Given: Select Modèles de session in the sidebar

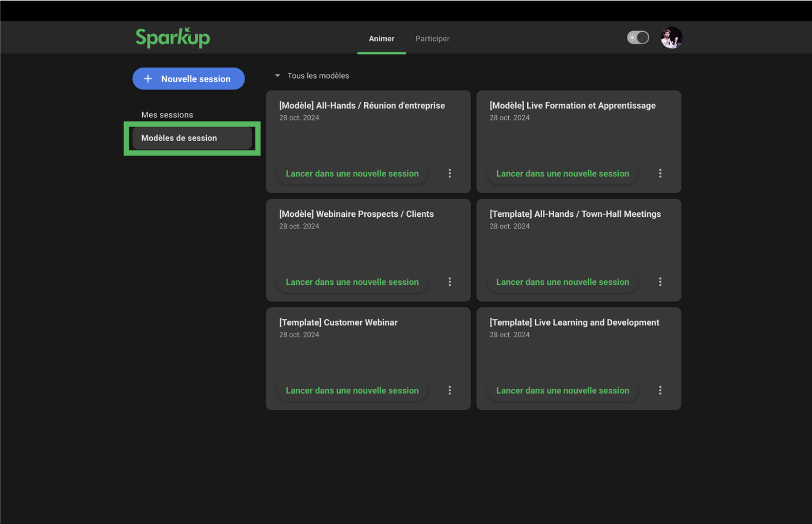Looking at the screenshot, I should tap(179, 138).
